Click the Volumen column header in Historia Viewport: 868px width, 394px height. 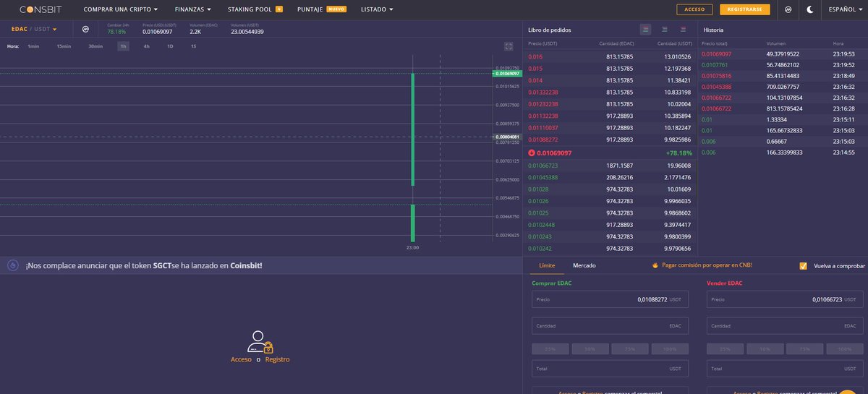click(776, 43)
